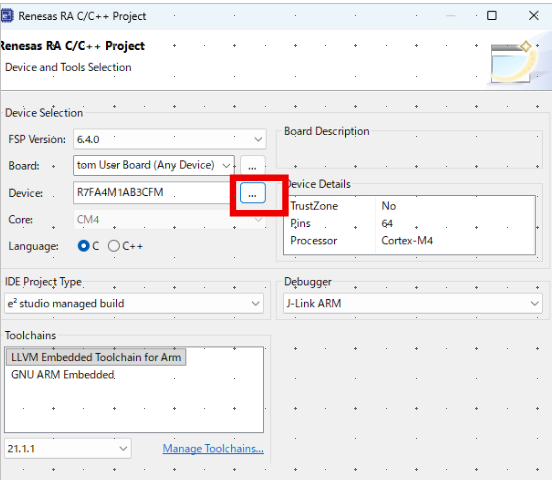Select GNU ARM Embedded toolchain
Viewport: 552px width, 480px height.
pos(63,375)
